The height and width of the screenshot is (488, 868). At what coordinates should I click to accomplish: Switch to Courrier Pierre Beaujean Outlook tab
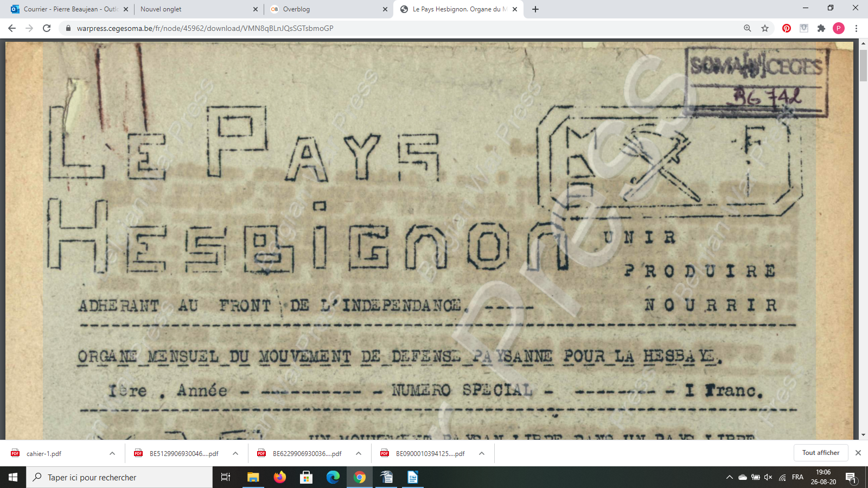(x=69, y=9)
